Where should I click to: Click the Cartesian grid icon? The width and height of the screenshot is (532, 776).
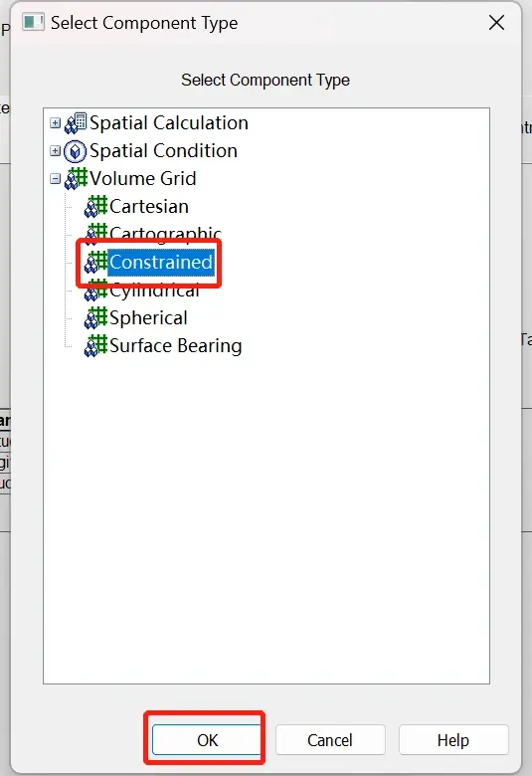coord(95,206)
